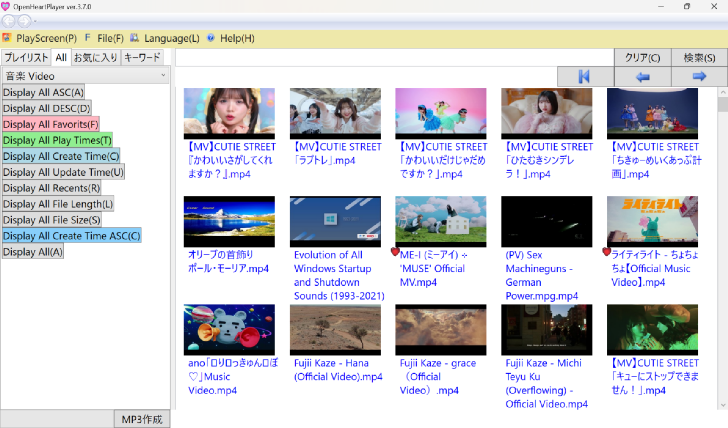The image size is (728, 428).
Task: Click the OpenHeartPlayer heart app icon
Action: coord(7,6)
